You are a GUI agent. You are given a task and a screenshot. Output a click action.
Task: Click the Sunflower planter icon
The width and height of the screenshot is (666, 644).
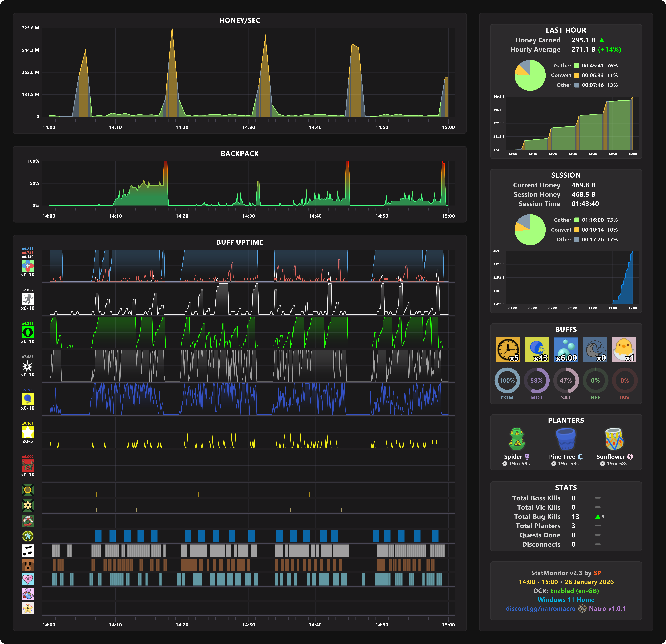(614, 439)
